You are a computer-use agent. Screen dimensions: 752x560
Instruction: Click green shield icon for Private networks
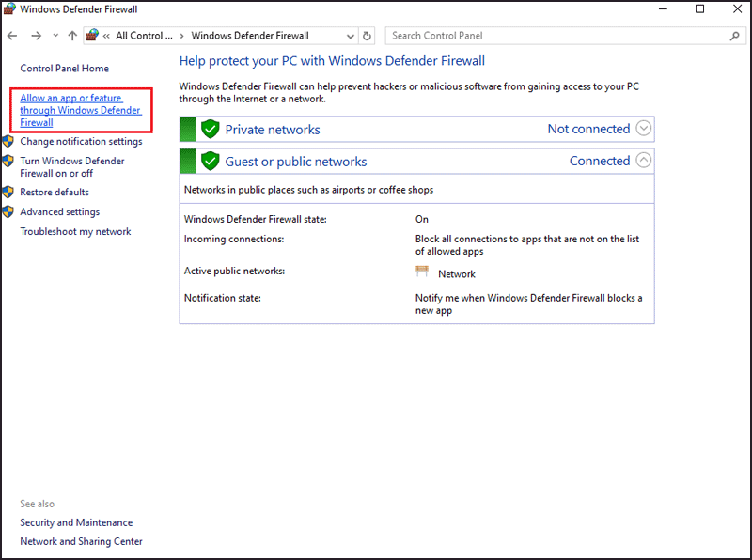pos(210,129)
